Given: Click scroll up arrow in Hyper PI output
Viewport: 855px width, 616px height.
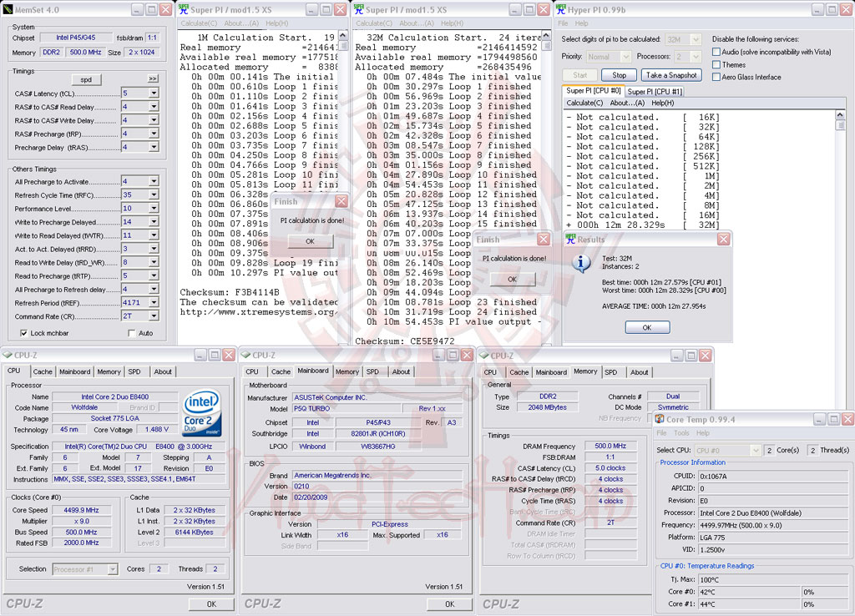Looking at the screenshot, I should pyautogui.click(x=840, y=114).
